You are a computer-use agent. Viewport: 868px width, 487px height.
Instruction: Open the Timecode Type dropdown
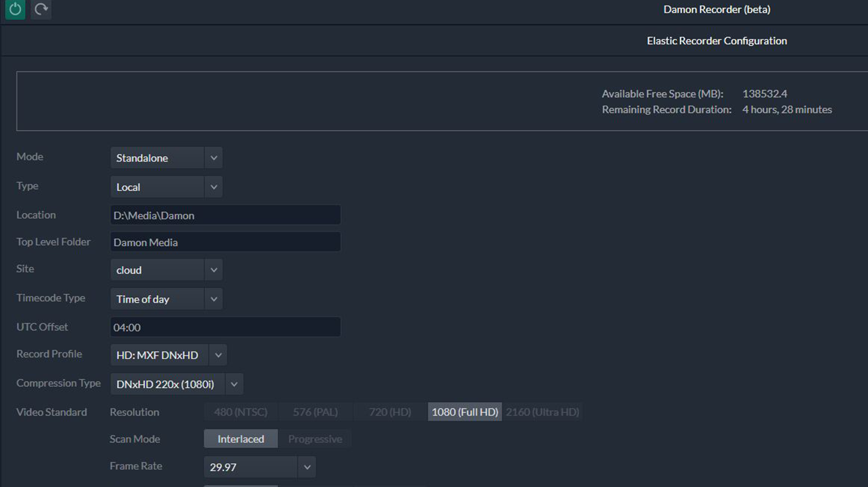tap(166, 299)
